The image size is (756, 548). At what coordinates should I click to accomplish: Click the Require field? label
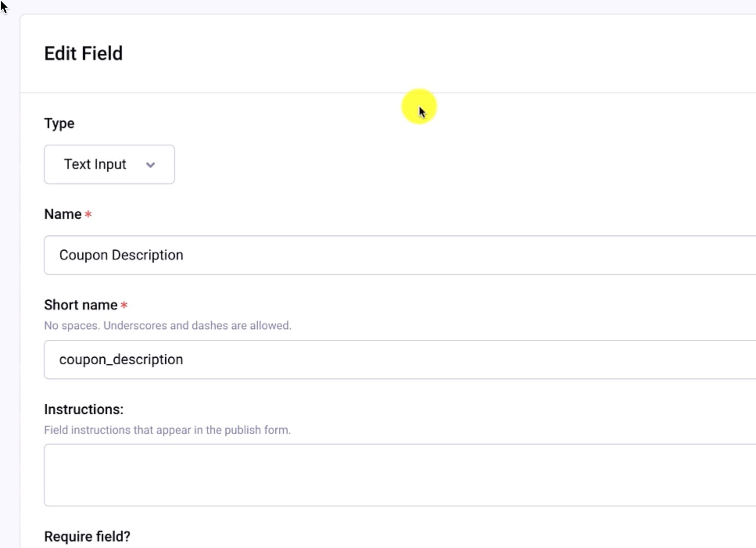pos(86,536)
